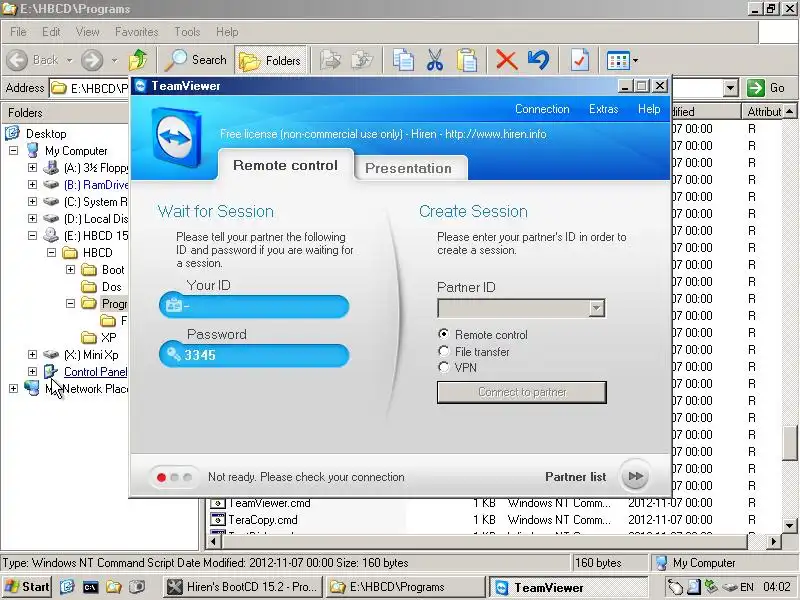Click the Connect to partner button
Screen dimensions: 800x600
[521, 392]
